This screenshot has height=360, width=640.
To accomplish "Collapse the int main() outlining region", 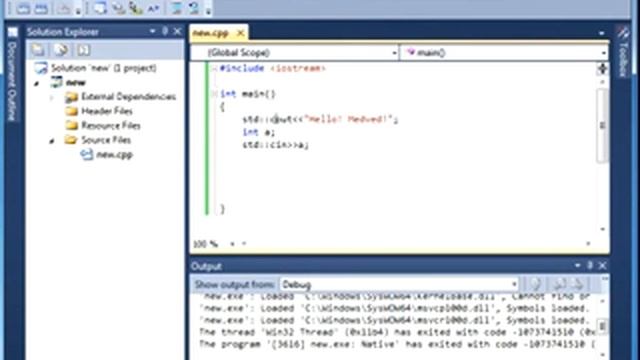I will [214, 94].
